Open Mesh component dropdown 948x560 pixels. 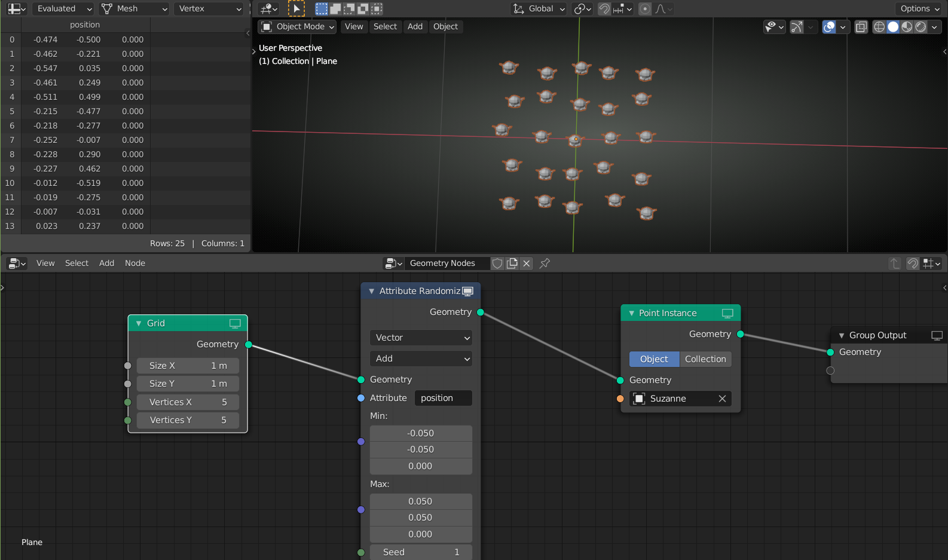click(x=134, y=9)
